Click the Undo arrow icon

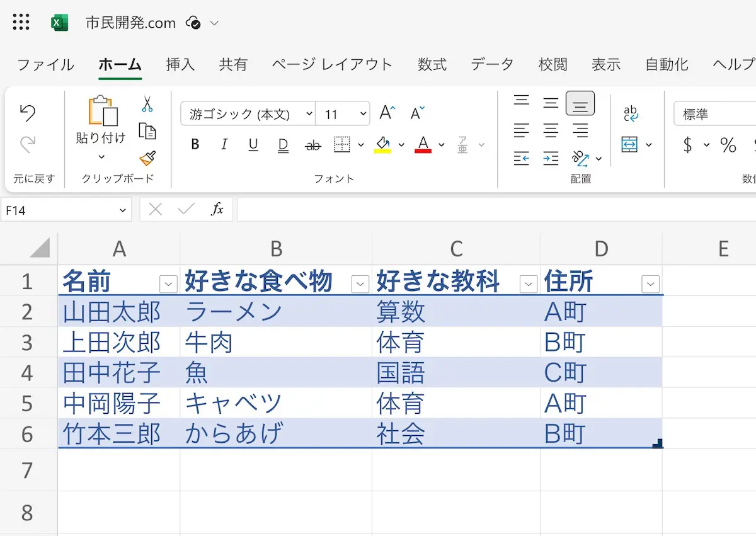pyautogui.click(x=28, y=113)
